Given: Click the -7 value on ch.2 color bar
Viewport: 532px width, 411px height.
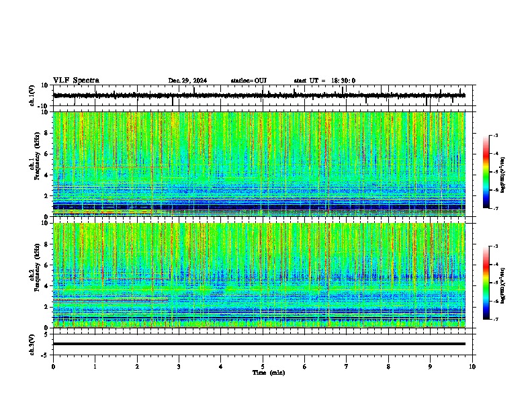Looking at the screenshot, I should coord(496,319).
